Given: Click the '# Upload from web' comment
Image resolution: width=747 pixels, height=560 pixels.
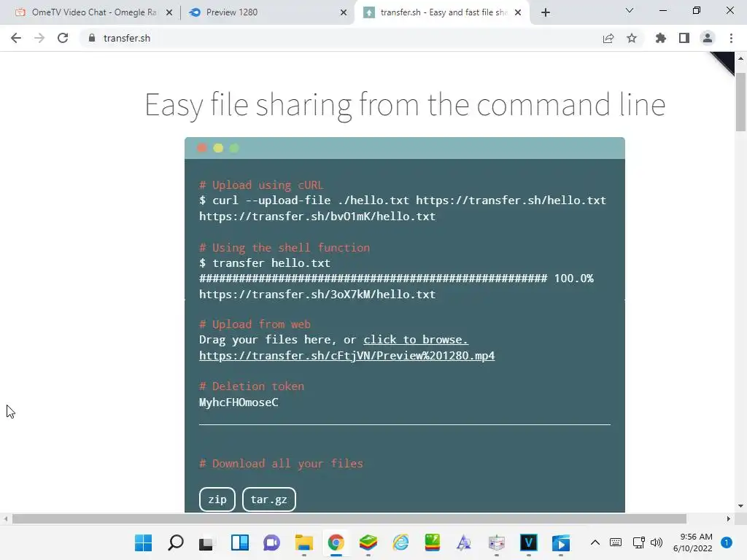Looking at the screenshot, I should click(x=255, y=324).
